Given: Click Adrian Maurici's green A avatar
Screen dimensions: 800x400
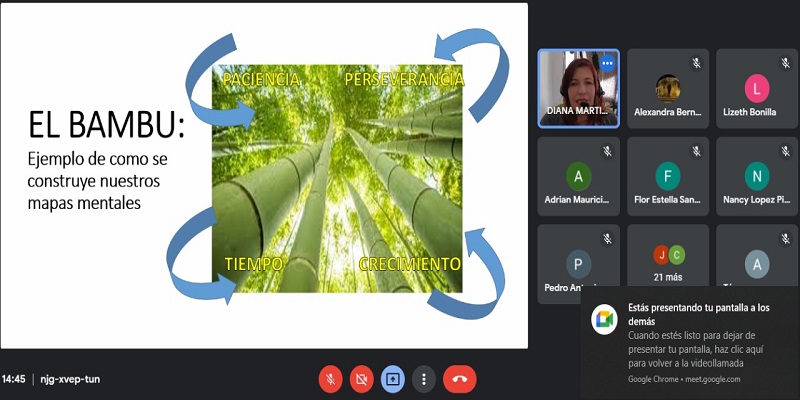Looking at the screenshot, I should point(578,176).
